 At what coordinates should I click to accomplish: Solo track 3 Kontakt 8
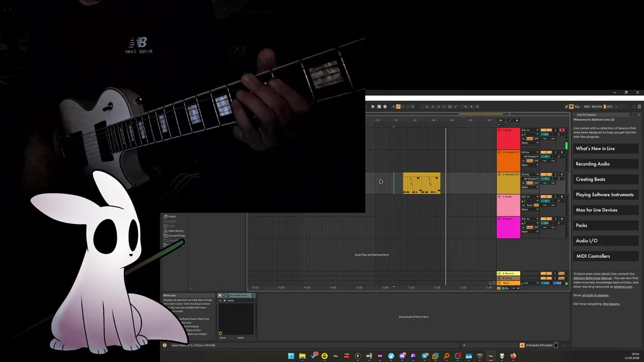coord(555,174)
